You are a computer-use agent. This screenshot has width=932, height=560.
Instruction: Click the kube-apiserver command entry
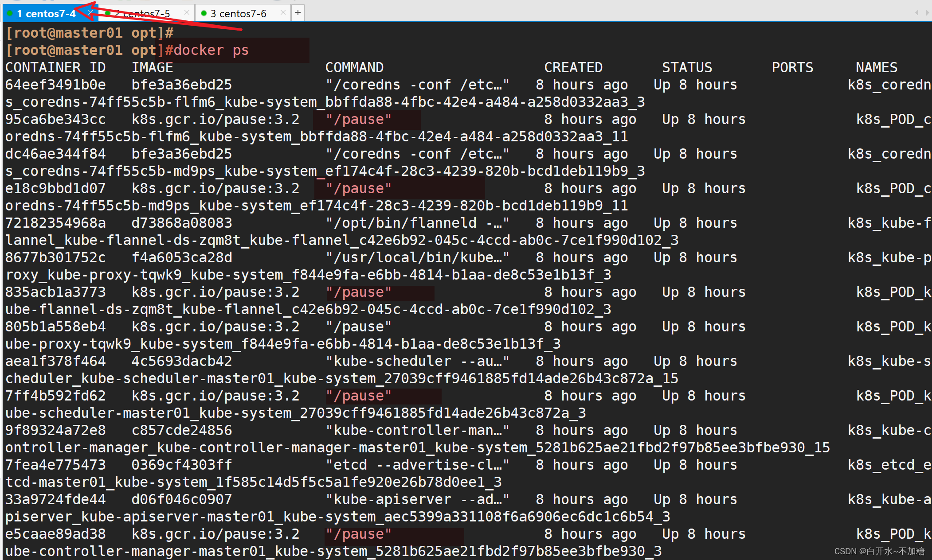[x=417, y=499]
